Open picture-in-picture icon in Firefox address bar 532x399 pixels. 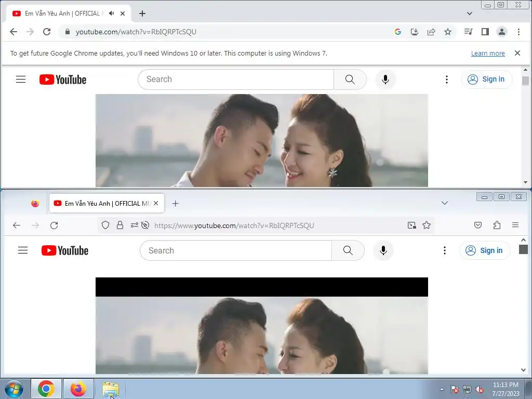pos(412,225)
